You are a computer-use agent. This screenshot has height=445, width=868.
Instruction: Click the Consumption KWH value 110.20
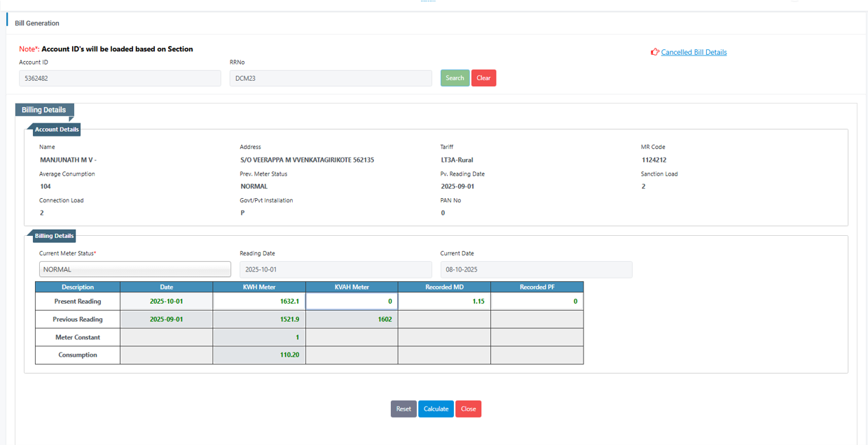pyautogui.click(x=259, y=355)
